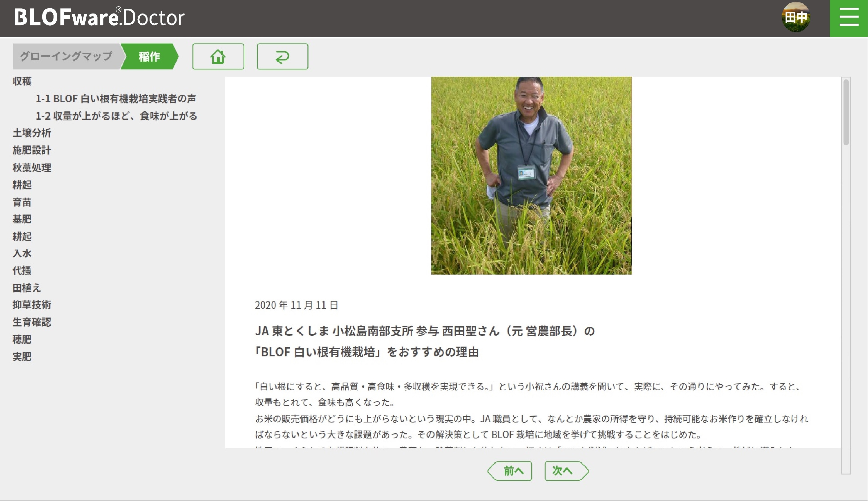This screenshot has height=501, width=868.
Task: Open the 育苗 menu item
Action: 22,202
